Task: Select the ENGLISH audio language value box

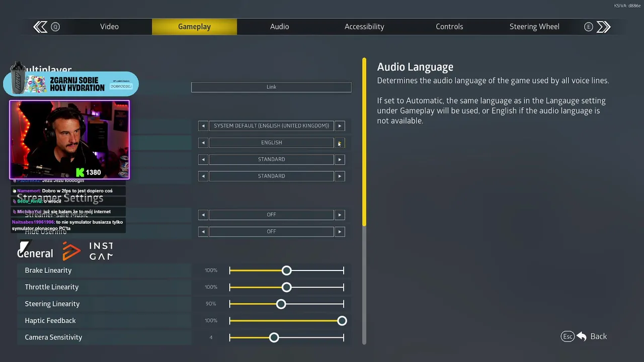Action: pyautogui.click(x=271, y=143)
